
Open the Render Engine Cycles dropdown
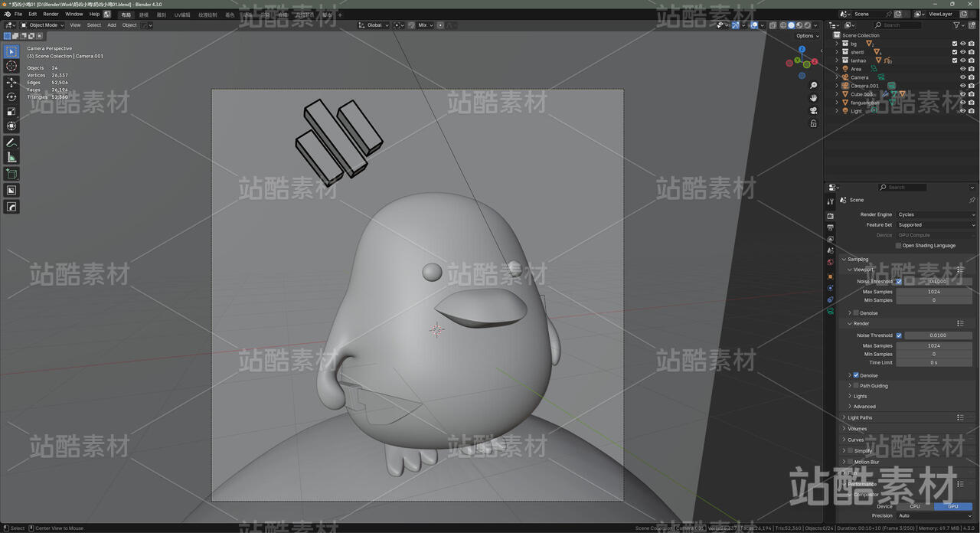click(x=936, y=214)
